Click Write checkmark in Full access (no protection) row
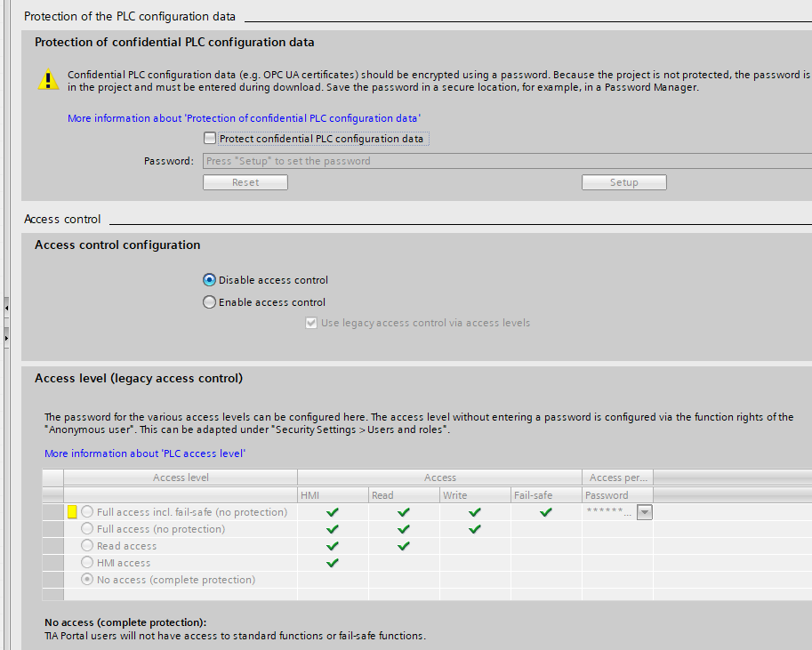This screenshot has width=812, height=650. click(475, 529)
